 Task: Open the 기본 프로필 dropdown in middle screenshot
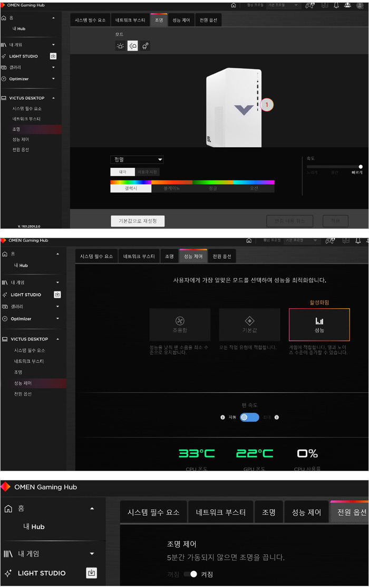click(302, 240)
